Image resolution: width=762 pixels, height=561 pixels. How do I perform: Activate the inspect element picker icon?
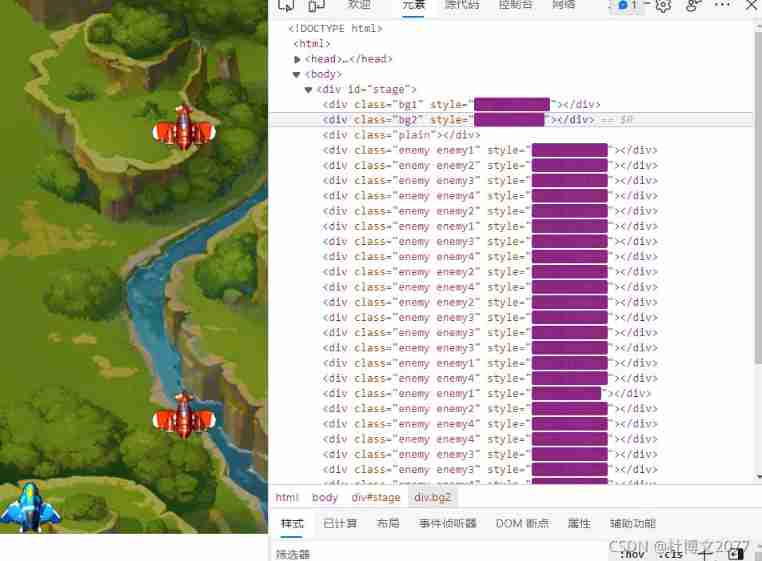(x=286, y=5)
